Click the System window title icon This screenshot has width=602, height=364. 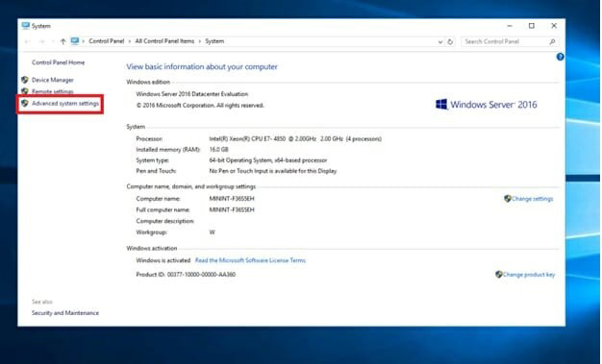(25, 26)
